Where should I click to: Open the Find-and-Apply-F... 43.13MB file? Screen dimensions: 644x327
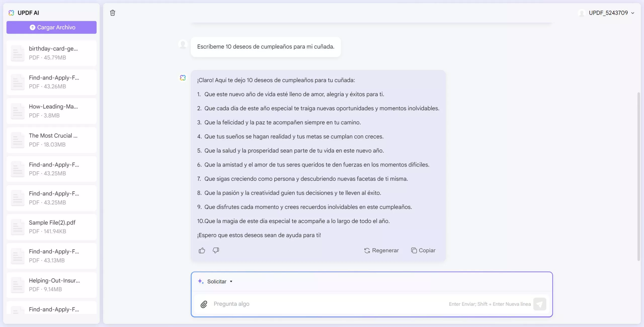pos(52,256)
